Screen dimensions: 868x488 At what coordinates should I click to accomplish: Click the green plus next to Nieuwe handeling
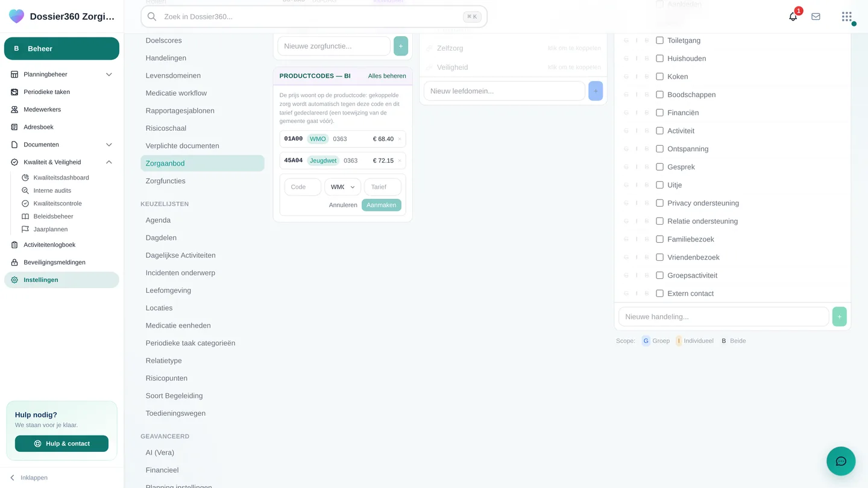tap(839, 316)
